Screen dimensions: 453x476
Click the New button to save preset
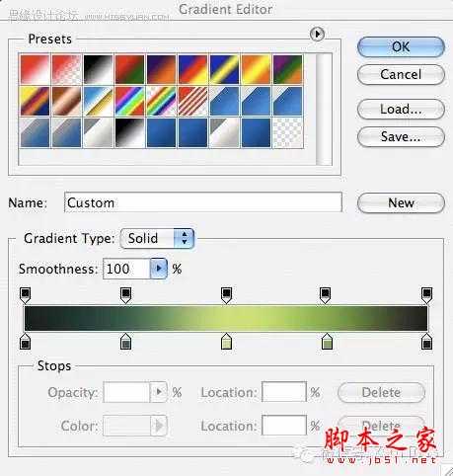click(401, 202)
